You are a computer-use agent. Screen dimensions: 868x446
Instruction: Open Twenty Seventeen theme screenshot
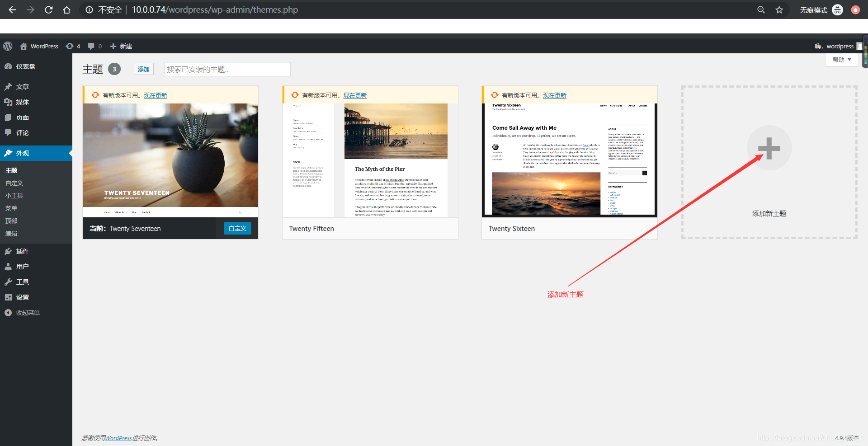(170, 160)
